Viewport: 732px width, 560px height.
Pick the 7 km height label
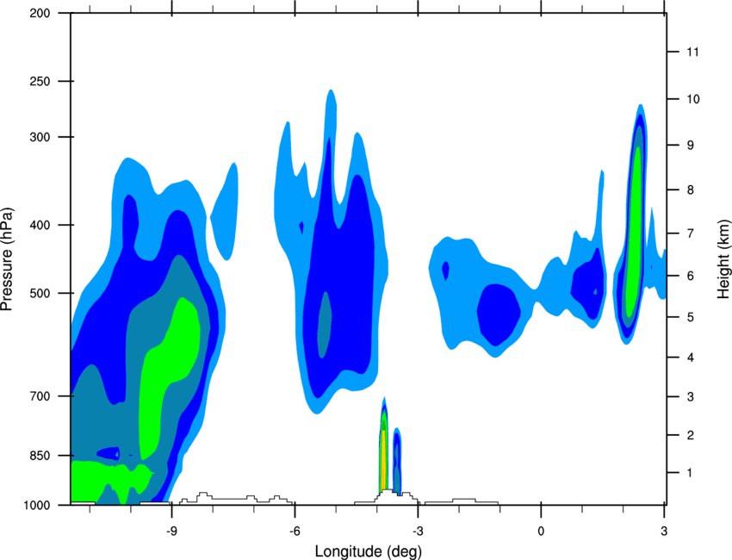(691, 233)
